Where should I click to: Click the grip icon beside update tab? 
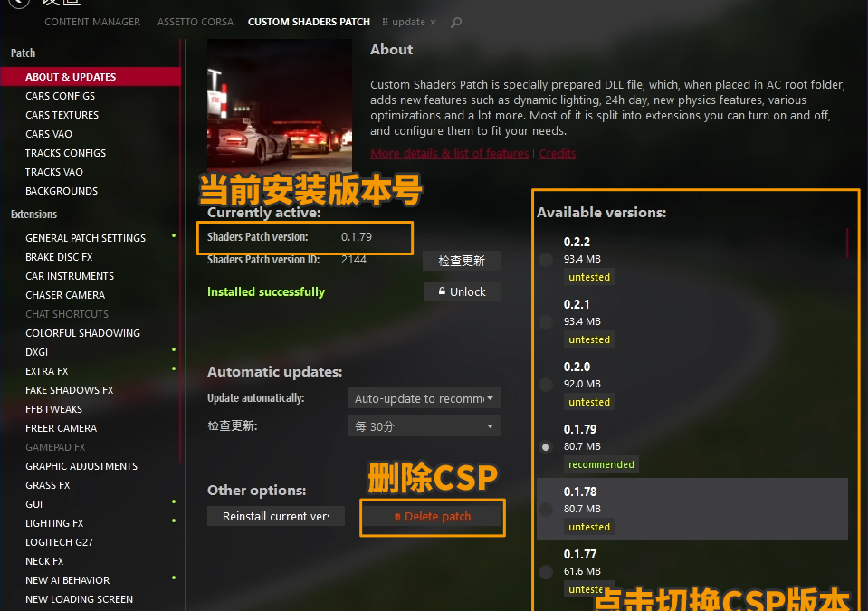(386, 22)
